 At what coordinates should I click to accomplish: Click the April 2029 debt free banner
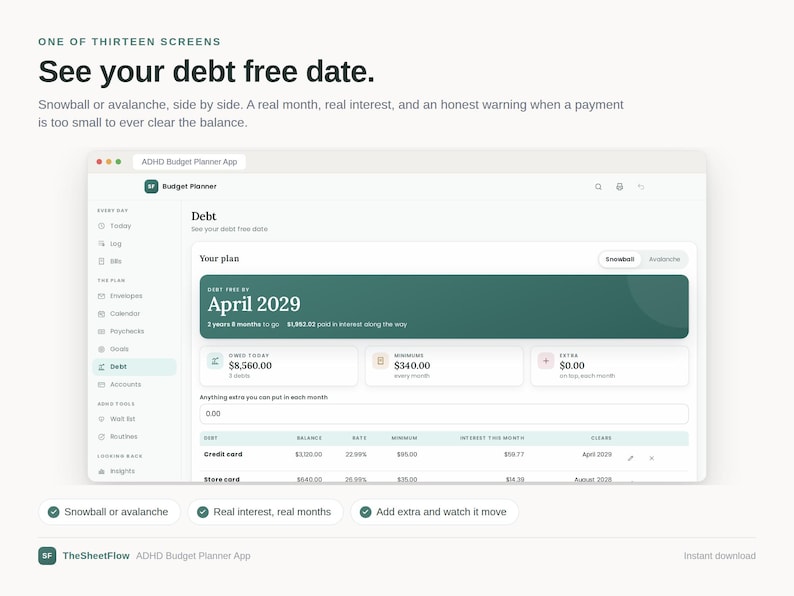click(x=444, y=306)
